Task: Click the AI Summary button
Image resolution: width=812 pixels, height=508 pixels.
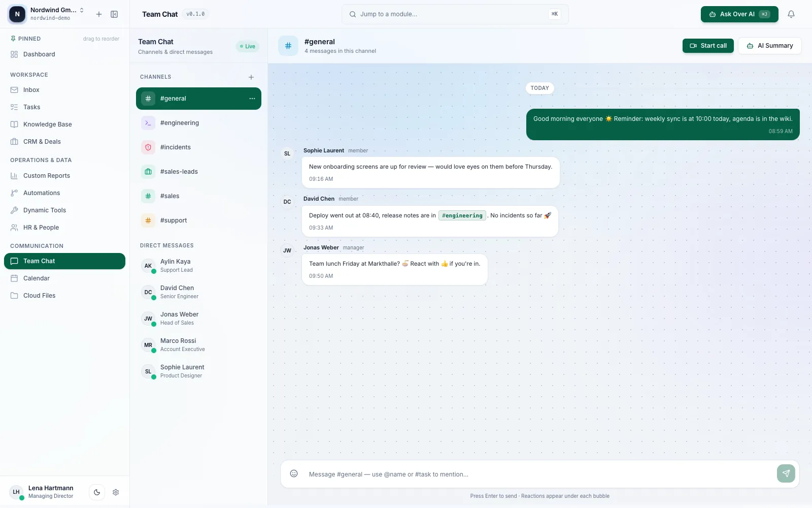Action: 769,46
